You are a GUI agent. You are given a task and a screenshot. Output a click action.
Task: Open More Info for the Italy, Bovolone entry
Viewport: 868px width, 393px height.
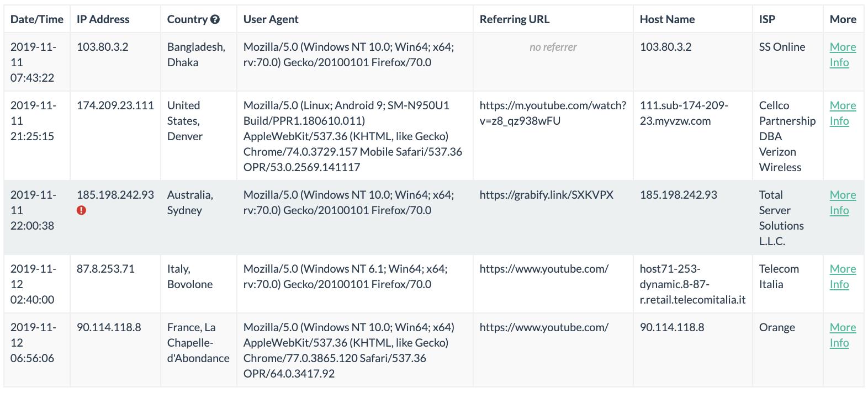point(843,277)
